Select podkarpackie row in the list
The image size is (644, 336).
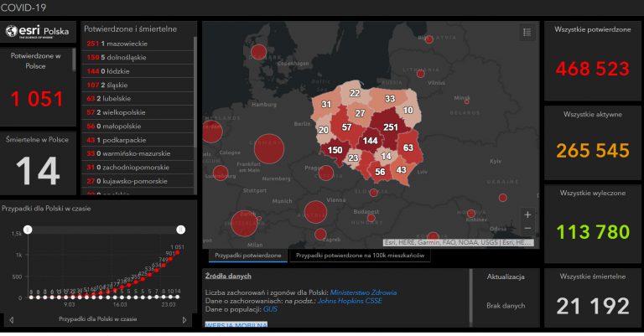point(138,140)
